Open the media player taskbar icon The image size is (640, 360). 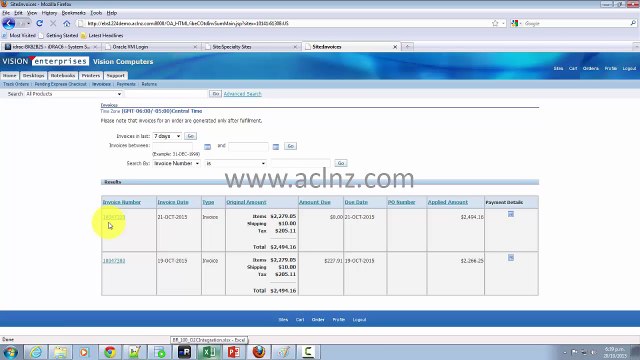[x=84, y=352]
